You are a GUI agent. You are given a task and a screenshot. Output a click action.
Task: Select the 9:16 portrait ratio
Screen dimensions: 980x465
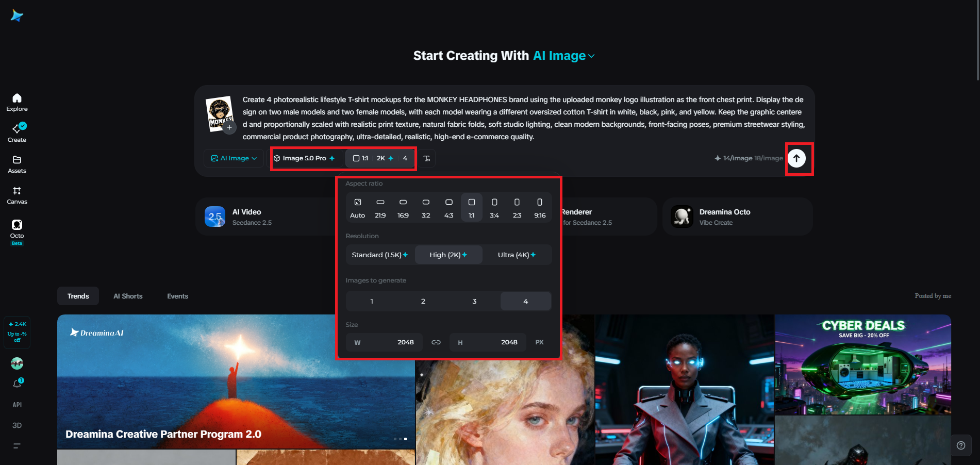[540, 207]
